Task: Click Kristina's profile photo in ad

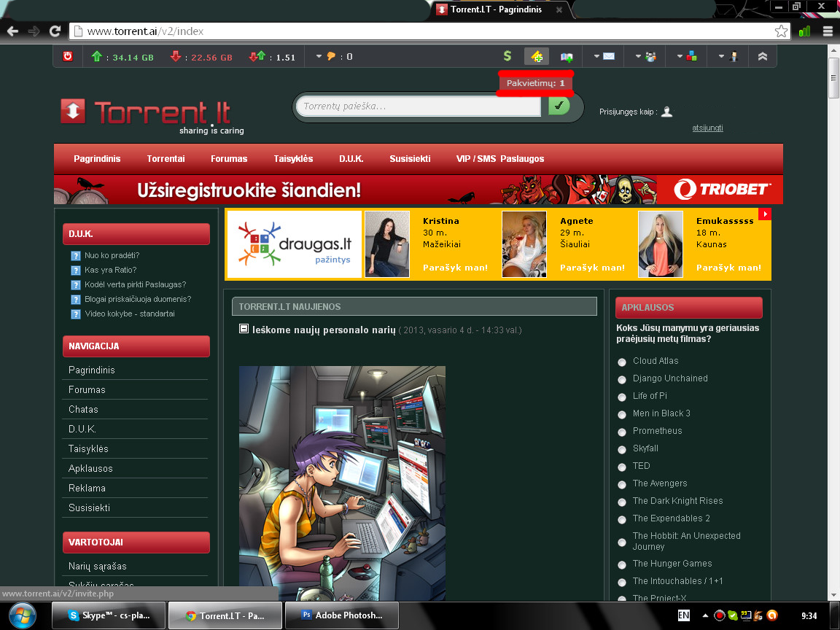Action: pos(386,244)
